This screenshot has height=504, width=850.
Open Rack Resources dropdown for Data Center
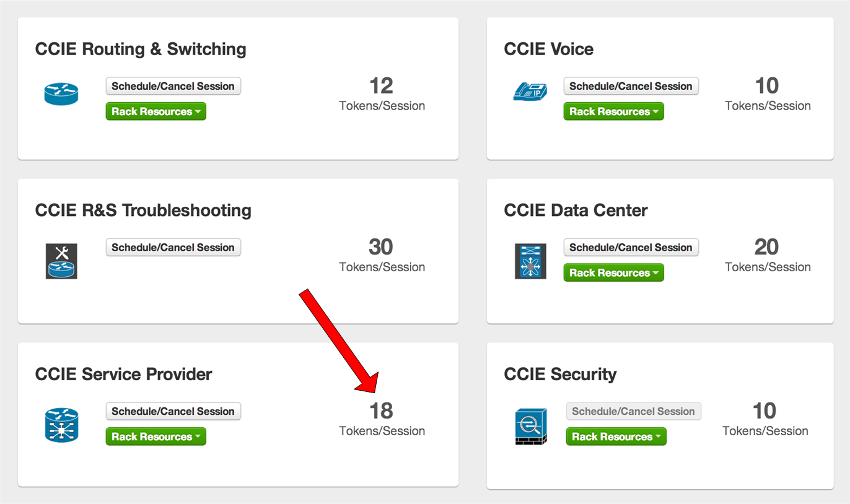click(x=613, y=272)
